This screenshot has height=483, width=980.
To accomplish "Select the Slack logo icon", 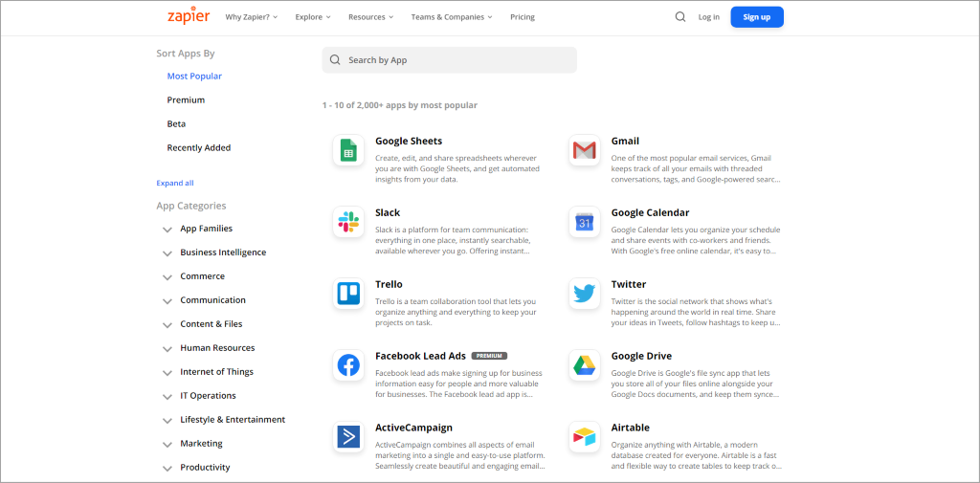I will click(x=348, y=222).
